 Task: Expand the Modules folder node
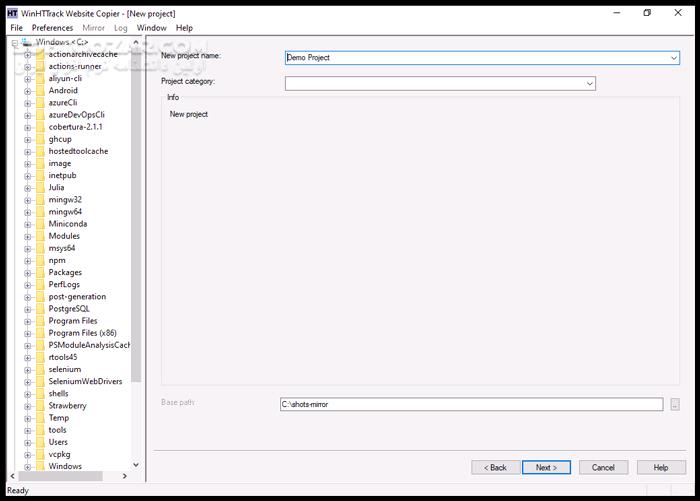click(28, 237)
